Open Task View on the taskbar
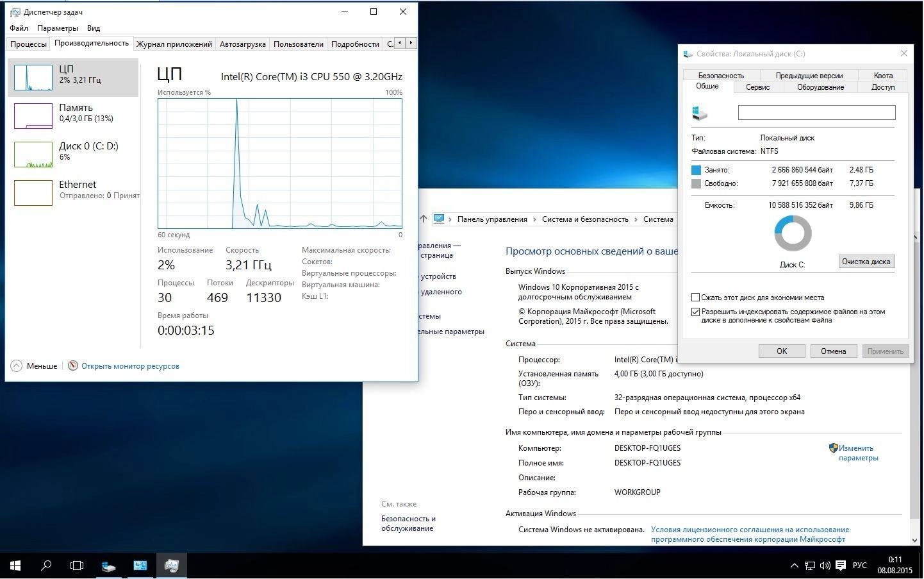 77,566
